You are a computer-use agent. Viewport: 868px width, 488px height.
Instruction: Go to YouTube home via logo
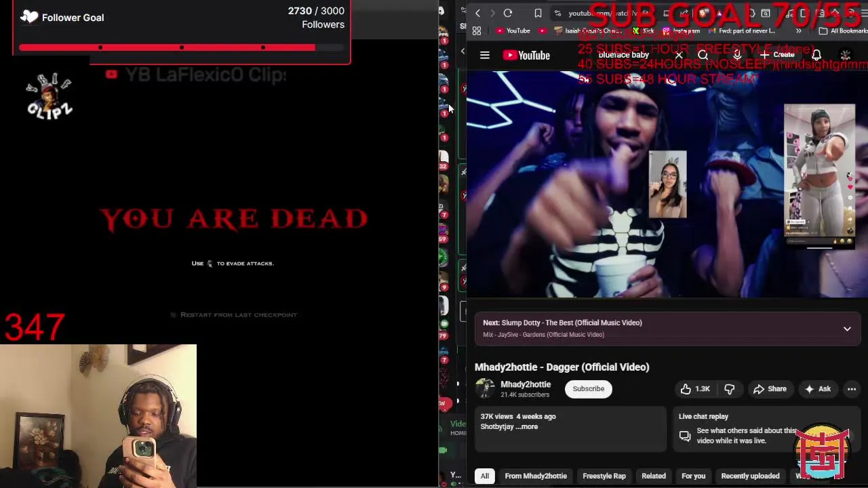coord(526,56)
